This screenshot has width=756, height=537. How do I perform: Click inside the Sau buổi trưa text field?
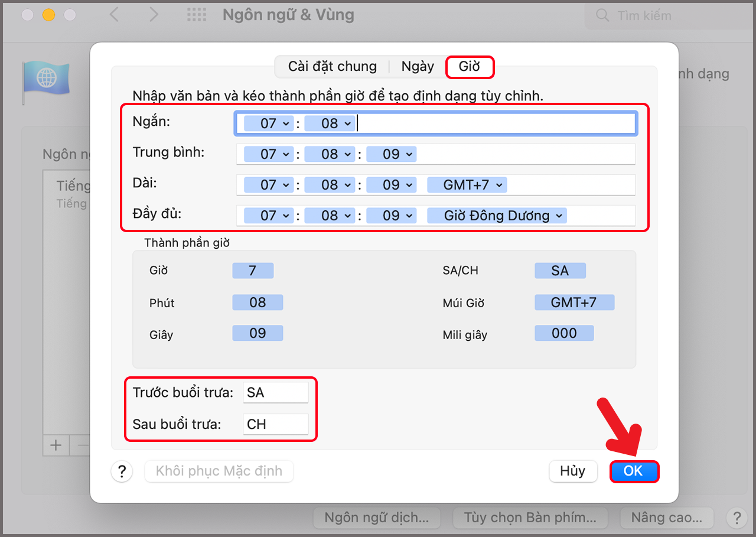(x=275, y=424)
